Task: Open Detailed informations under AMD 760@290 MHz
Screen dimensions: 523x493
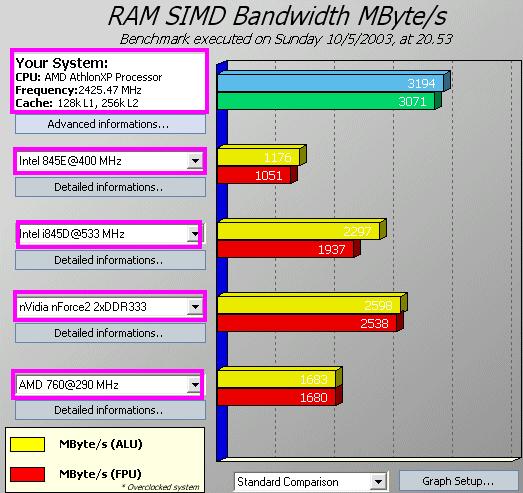Action: point(110,410)
